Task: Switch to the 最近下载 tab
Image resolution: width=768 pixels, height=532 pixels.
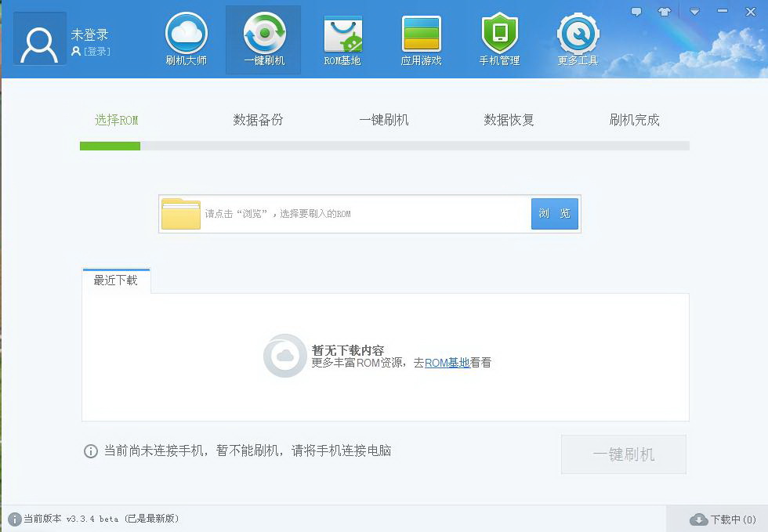Action: click(x=116, y=280)
